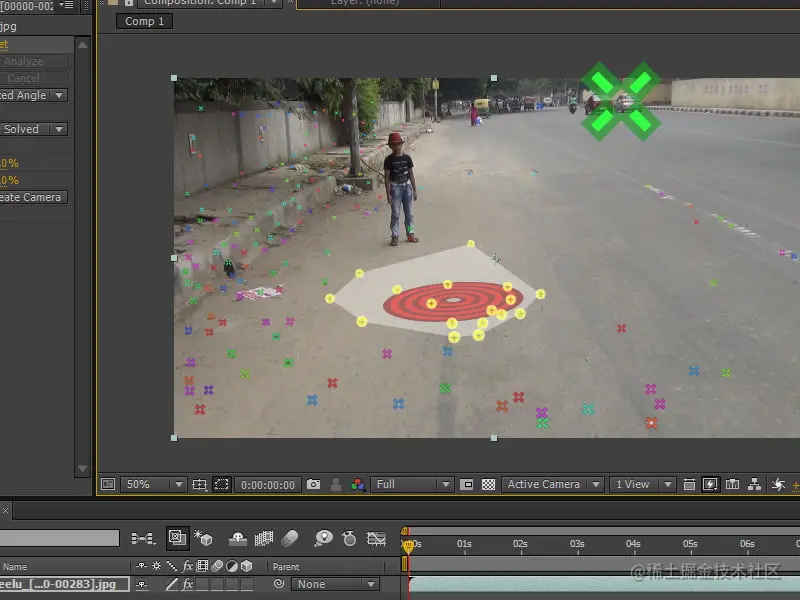The height and width of the screenshot is (600, 800).
Task: Toggle hide shy layers button
Action: point(238,538)
